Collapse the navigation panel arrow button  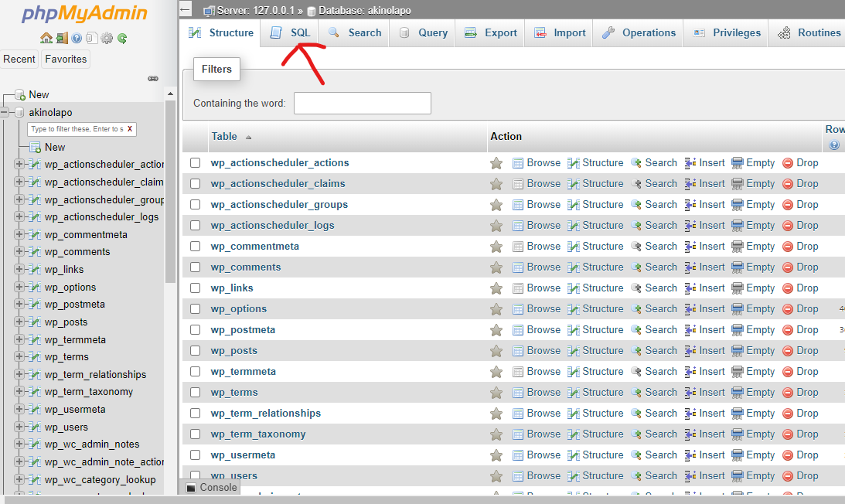coord(186,9)
